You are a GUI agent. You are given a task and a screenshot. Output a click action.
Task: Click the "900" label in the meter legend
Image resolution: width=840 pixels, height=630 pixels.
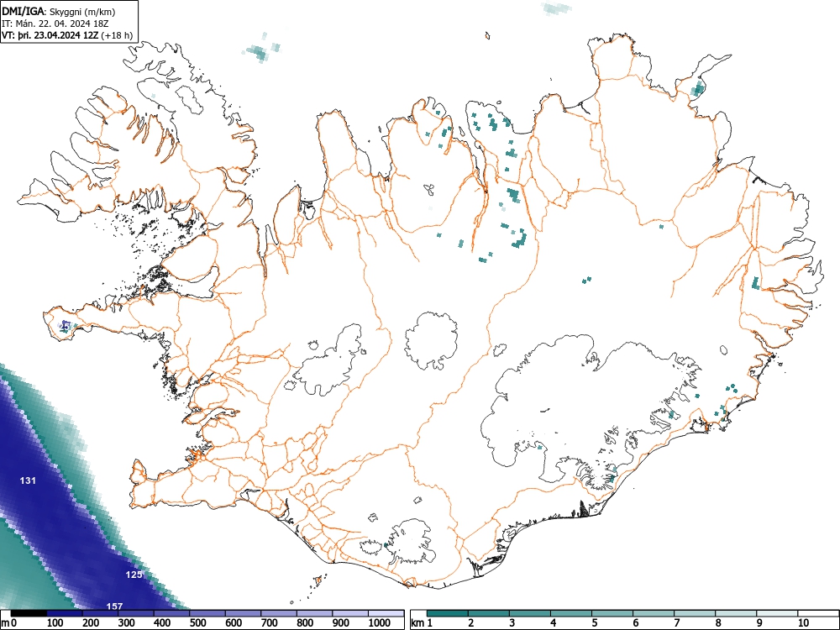pyautogui.click(x=341, y=622)
